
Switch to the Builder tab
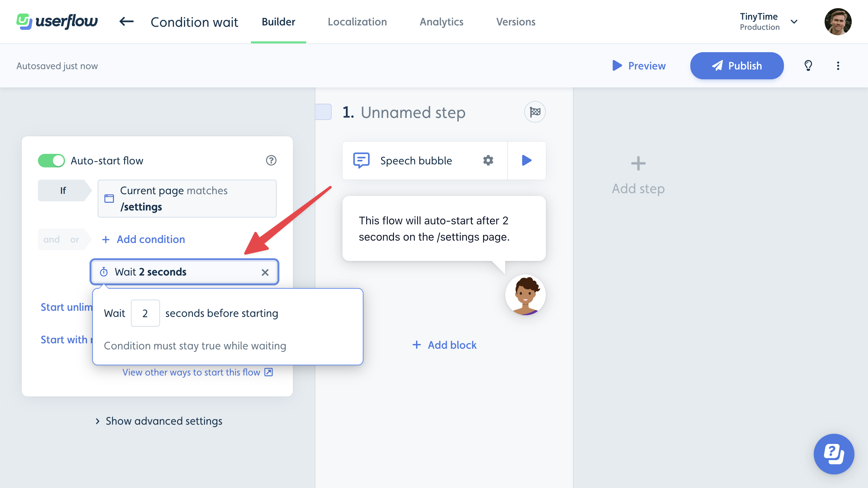[x=278, y=22]
